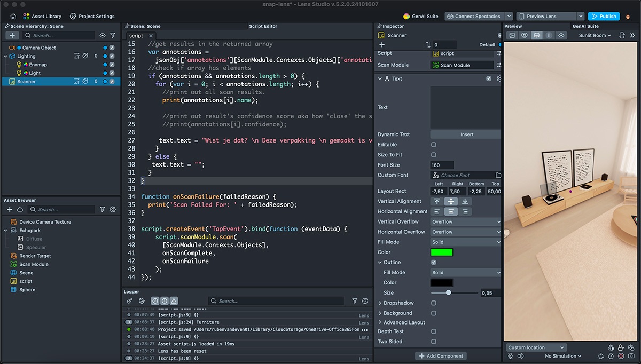
Task: Add new object in Scene Hierarchy
Action: coord(12,35)
